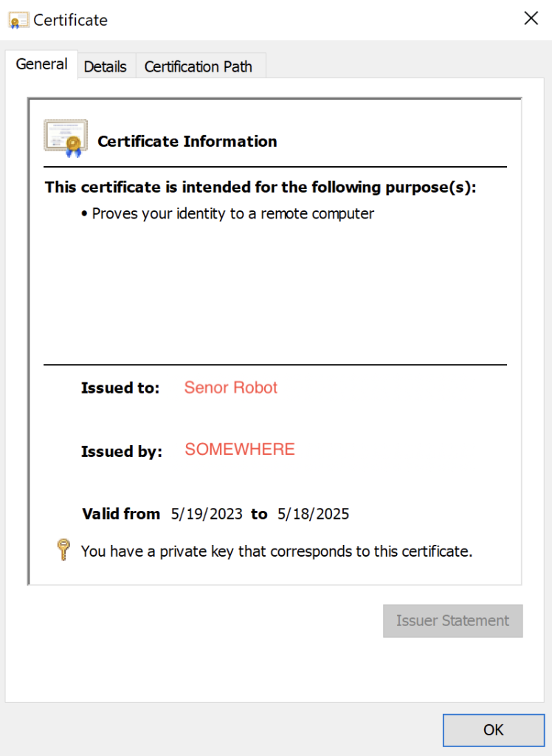Click the 'Proves your identity' purpose line
Screen dimensions: 552x756
233,214
